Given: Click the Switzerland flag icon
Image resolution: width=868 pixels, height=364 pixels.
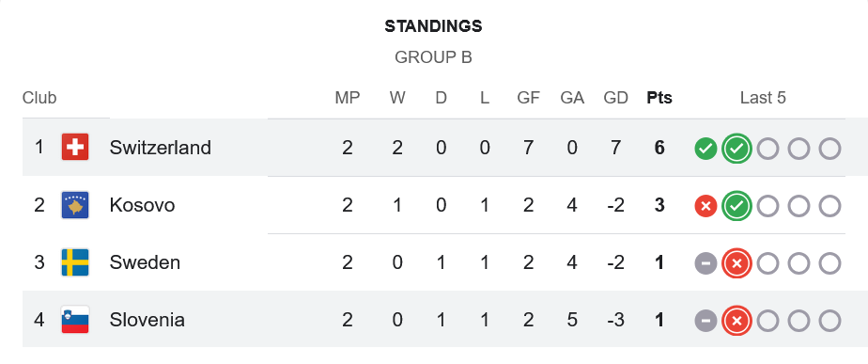Looking at the screenshot, I should tap(75, 148).
